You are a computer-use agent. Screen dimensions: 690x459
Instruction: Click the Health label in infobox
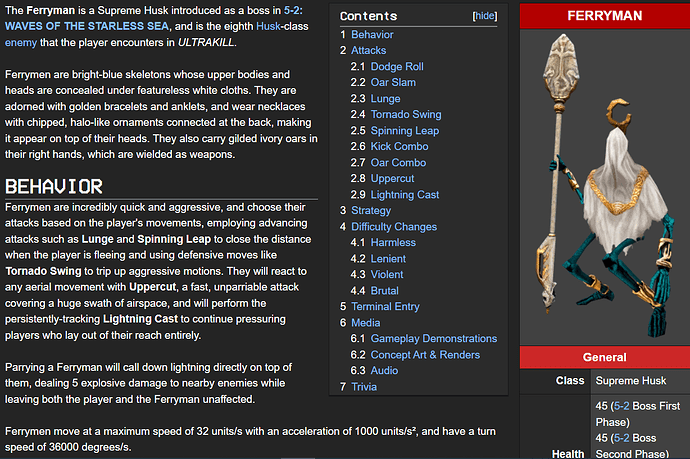(568, 453)
